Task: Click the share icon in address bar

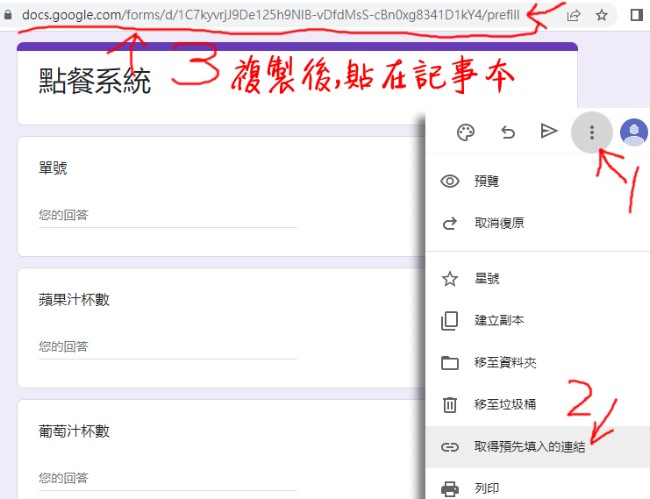Action: point(574,15)
